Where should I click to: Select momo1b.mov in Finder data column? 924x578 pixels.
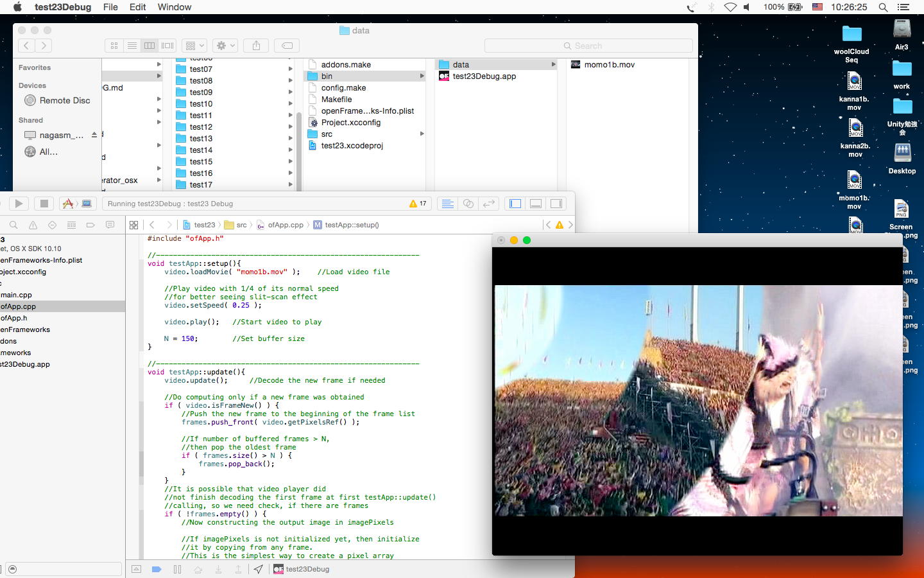click(603, 65)
